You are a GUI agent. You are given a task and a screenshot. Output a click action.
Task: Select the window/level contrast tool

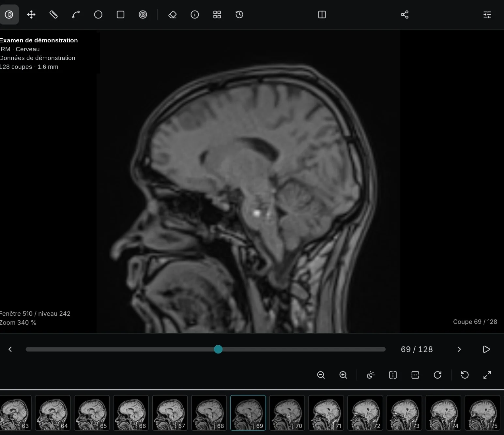coord(9,15)
